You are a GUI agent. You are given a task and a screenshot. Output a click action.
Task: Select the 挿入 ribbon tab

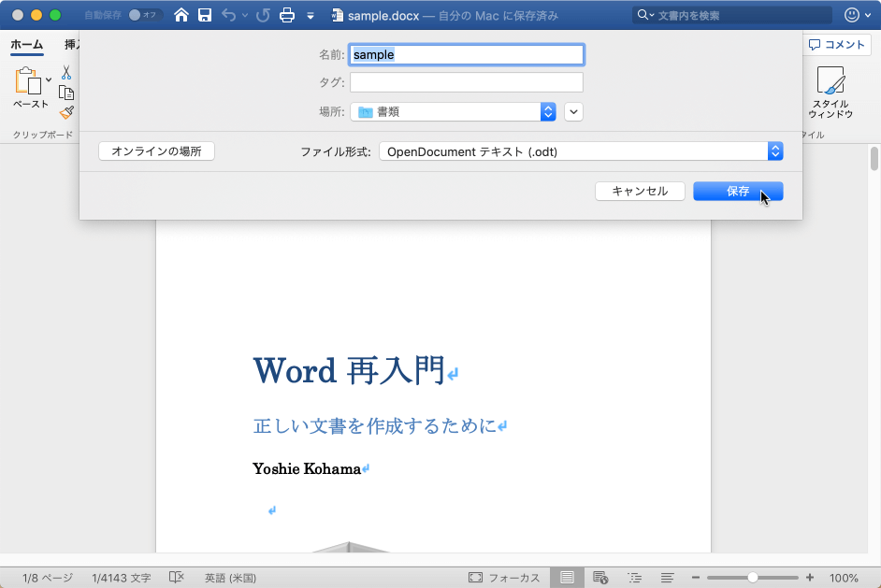pyautogui.click(x=71, y=44)
